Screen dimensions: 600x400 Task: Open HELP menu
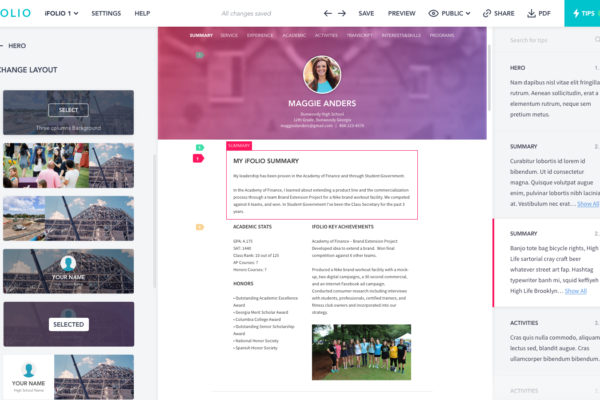pyautogui.click(x=142, y=13)
